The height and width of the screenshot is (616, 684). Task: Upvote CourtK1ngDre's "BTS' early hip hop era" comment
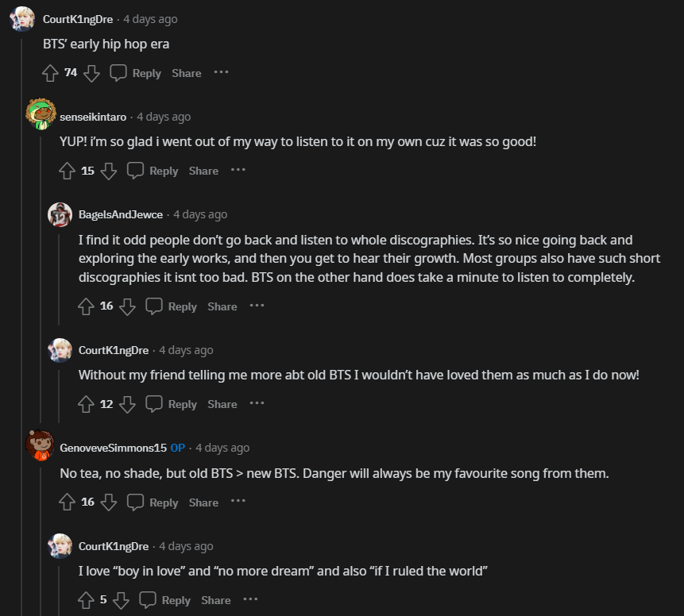(51, 73)
